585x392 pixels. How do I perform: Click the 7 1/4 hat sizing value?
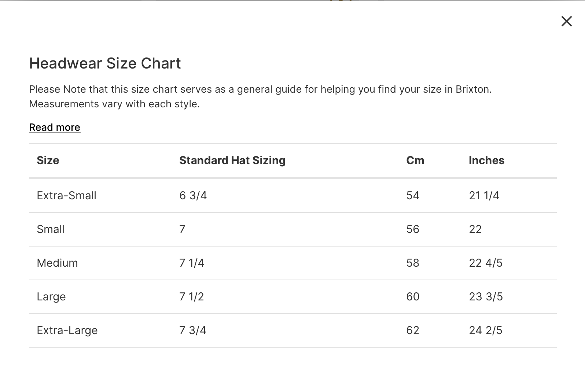pyautogui.click(x=191, y=263)
